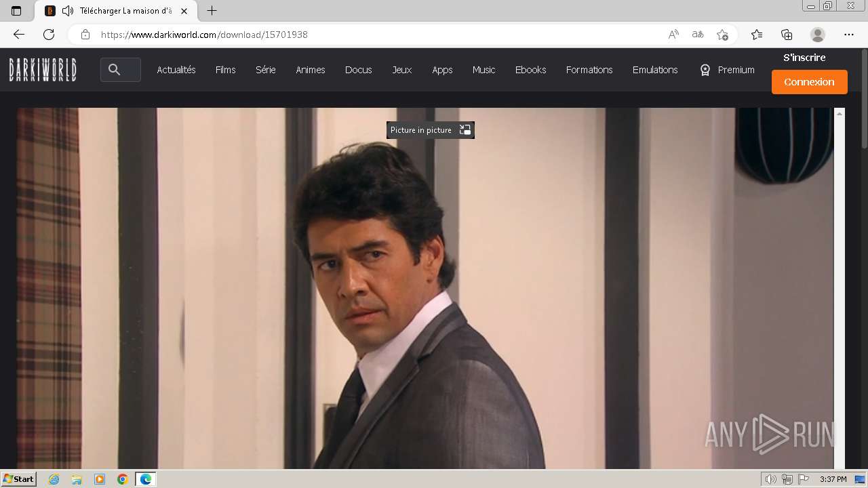868x488 pixels.
Task: Open the Emulations section
Action: coord(655,70)
